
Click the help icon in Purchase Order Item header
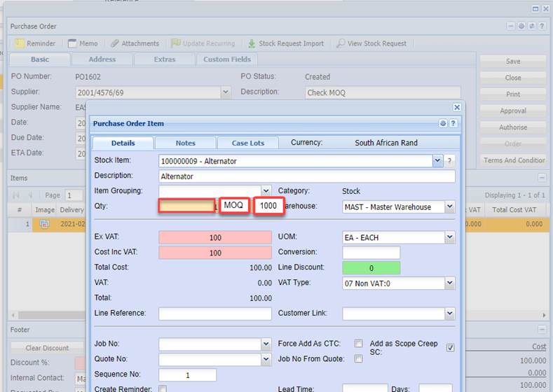click(x=453, y=123)
